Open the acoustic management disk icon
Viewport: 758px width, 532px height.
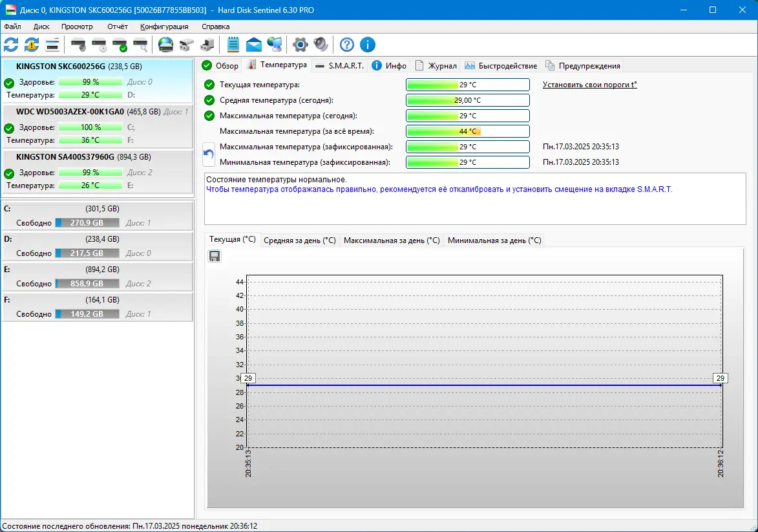coord(79,45)
